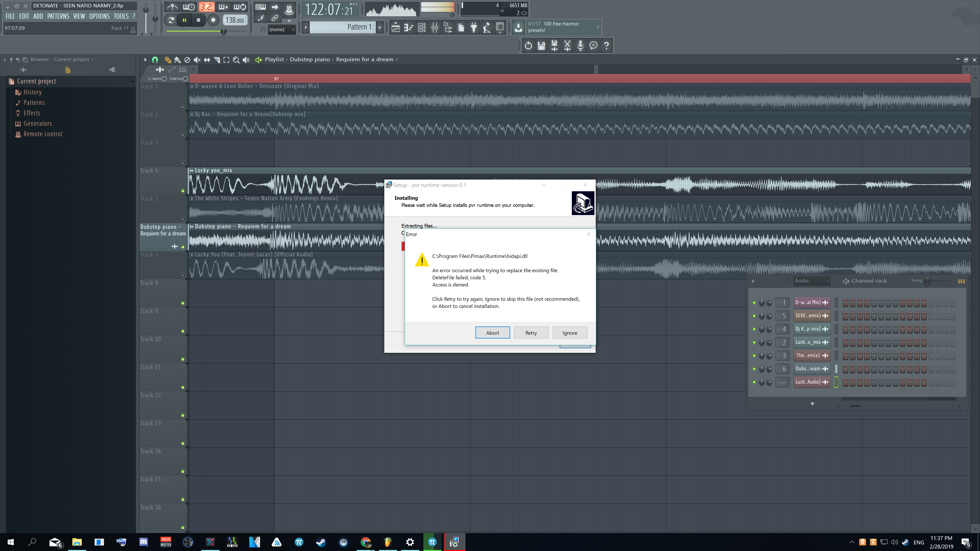Screen dimensions: 980x551
Task: Open the PATTERNS menu
Action: pos(58,16)
